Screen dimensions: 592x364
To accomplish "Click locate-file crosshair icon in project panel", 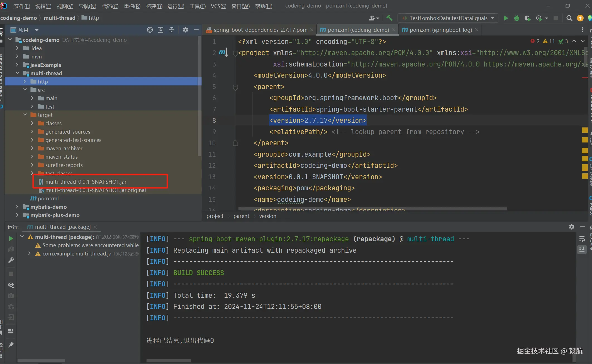I will coord(150,30).
